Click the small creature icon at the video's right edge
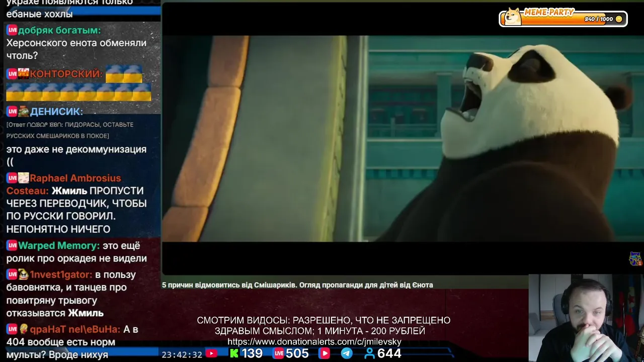The height and width of the screenshot is (362, 644). [x=635, y=259]
